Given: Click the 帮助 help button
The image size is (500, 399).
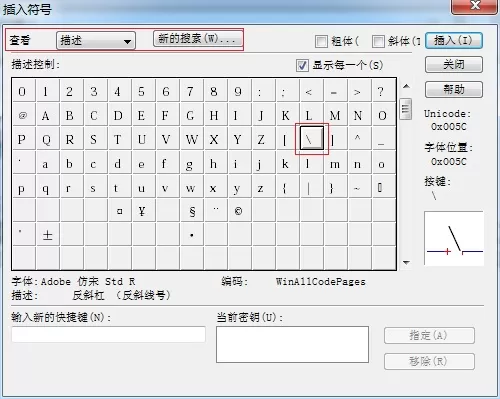Looking at the screenshot, I should point(454,89).
